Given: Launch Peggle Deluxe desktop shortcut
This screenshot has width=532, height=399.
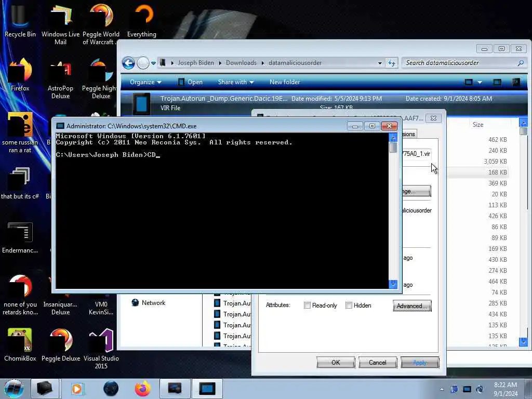Looking at the screenshot, I should point(60,345).
